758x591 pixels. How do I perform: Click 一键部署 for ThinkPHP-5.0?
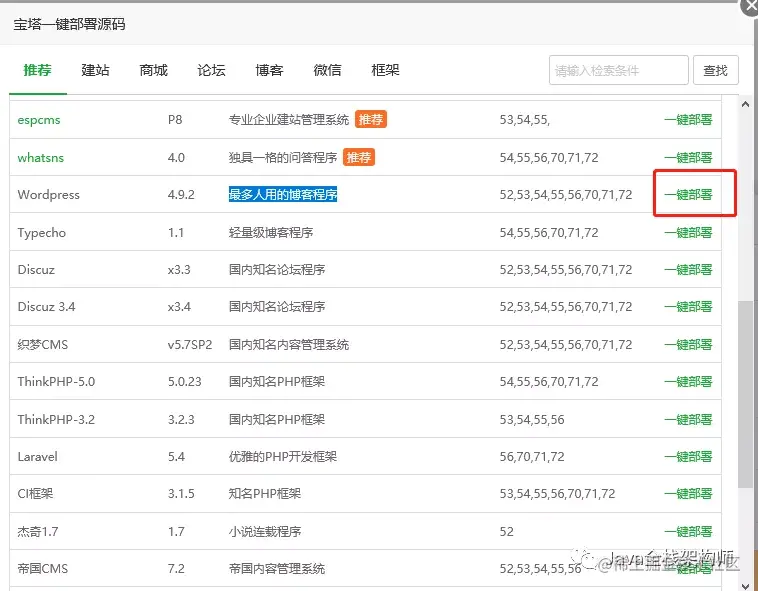click(688, 382)
